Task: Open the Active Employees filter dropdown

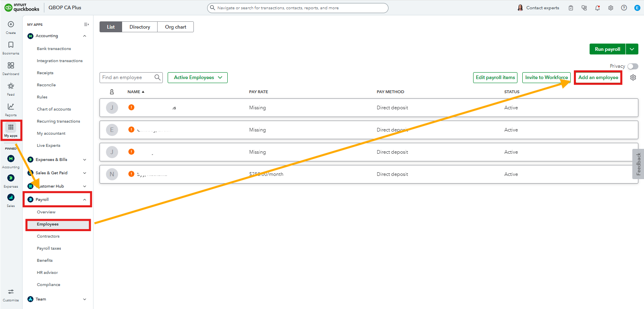Action: [197, 77]
